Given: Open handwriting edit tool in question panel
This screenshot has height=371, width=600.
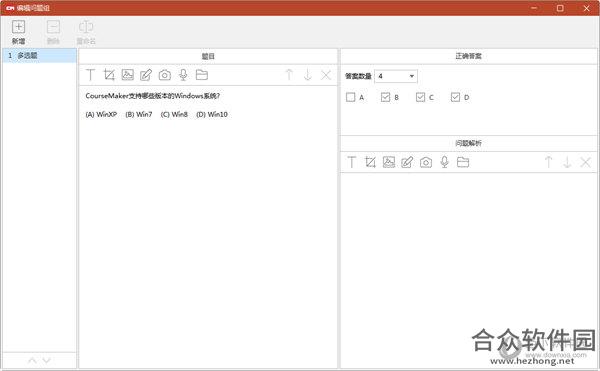Looking at the screenshot, I should point(146,75).
